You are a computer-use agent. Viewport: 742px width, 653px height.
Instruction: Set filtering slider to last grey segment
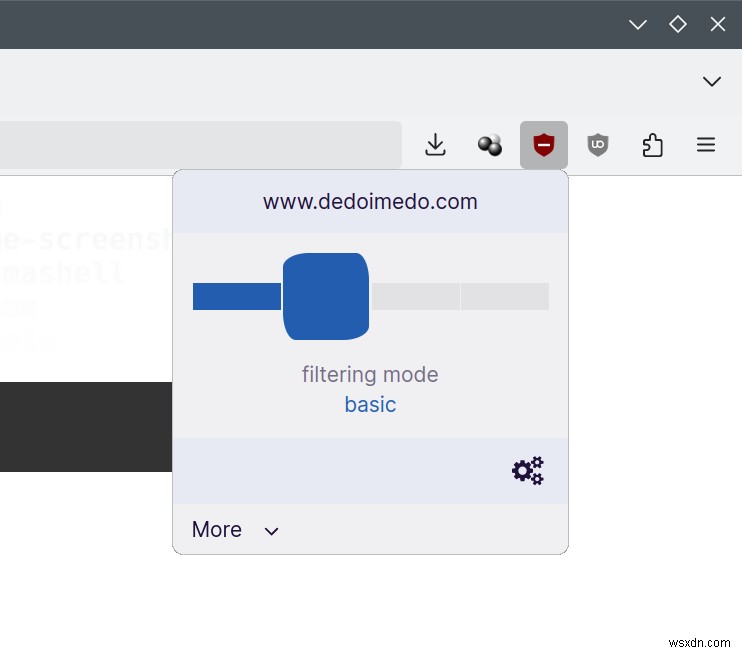pos(505,297)
